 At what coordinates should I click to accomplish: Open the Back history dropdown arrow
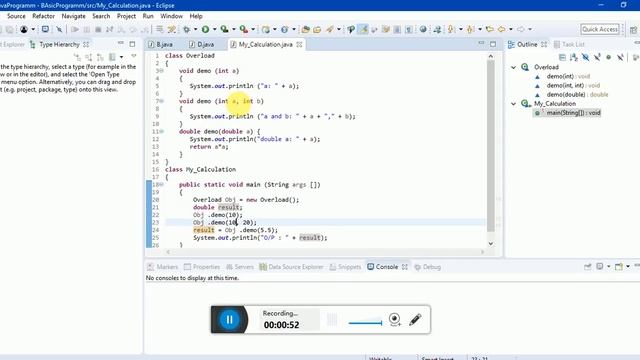click(x=511, y=29)
